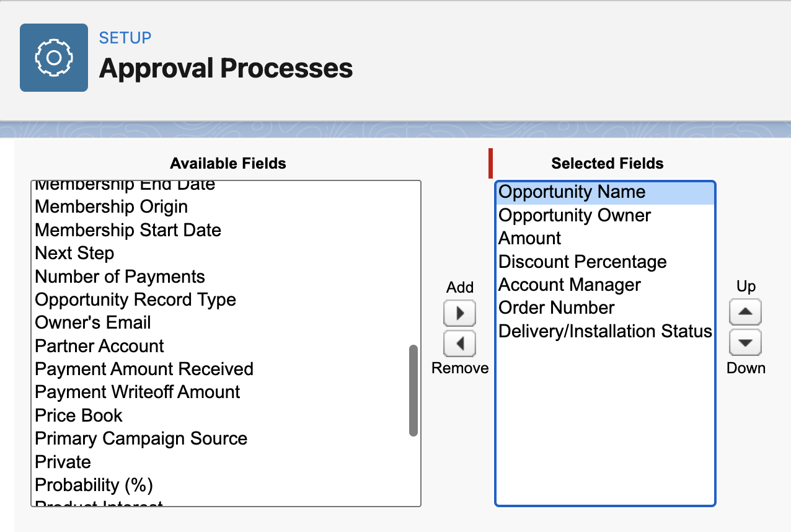Click the Approval Processes page title
This screenshot has height=532, width=791.
226,68
